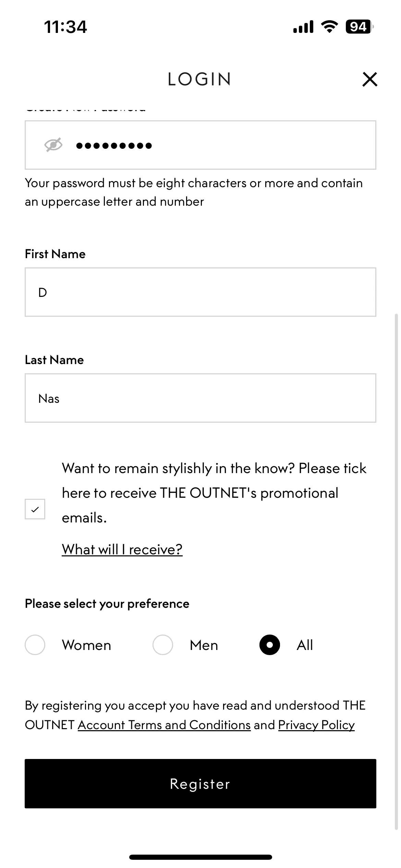Focus the First Name field

(x=200, y=292)
